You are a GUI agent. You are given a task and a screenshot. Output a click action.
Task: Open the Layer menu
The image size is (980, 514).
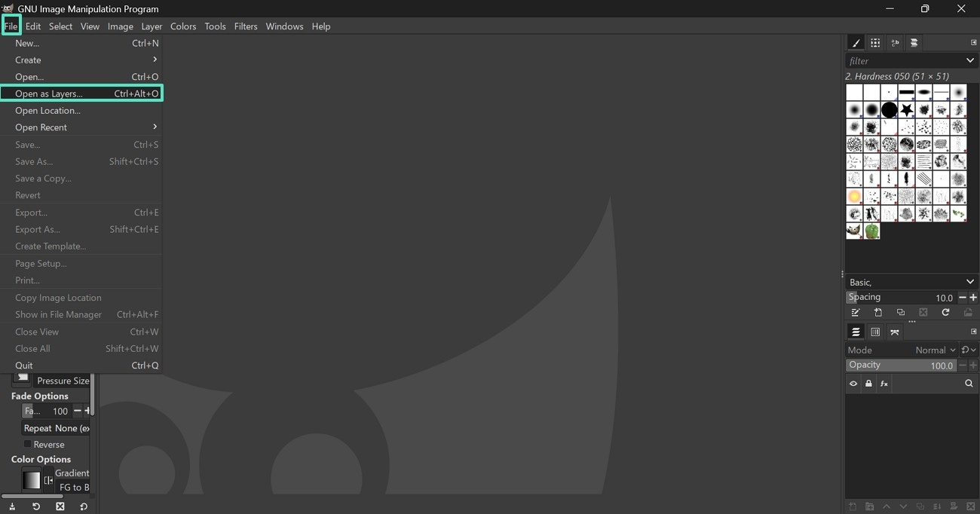[152, 26]
